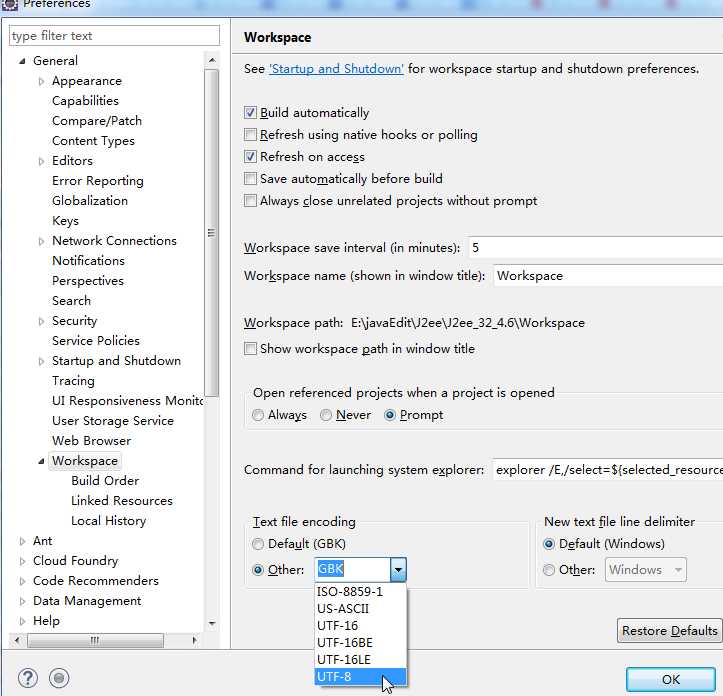
Task: Choose Default (GBK) text encoding
Action: 258,544
